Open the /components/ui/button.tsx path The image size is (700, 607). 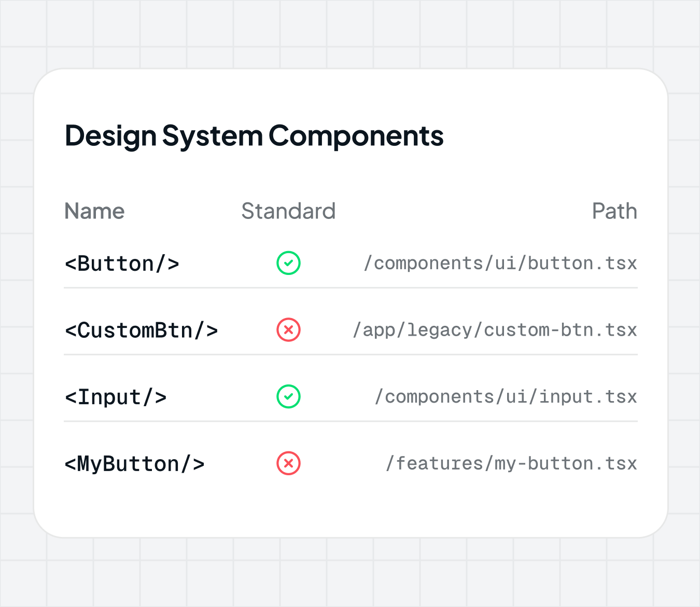pyautogui.click(x=500, y=264)
